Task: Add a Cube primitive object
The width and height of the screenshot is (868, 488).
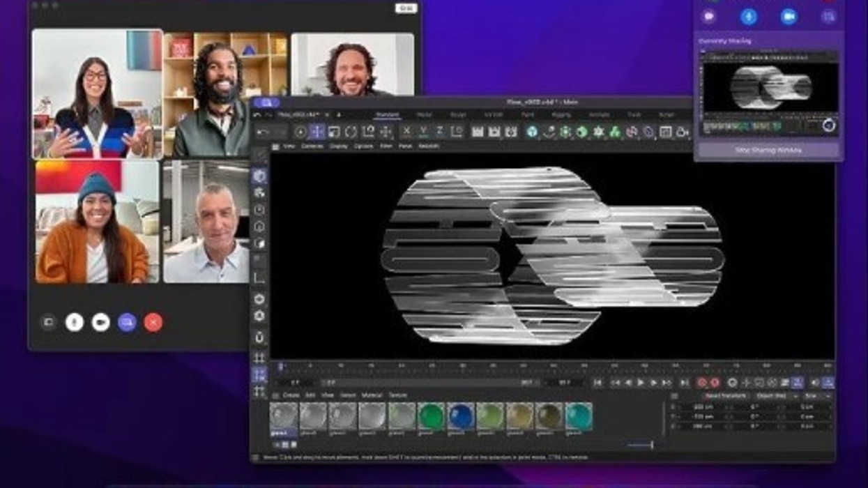Action: (x=532, y=132)
